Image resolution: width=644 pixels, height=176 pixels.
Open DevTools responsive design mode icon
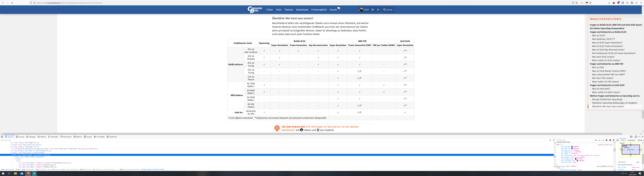pyautogui.click(x=636, y=137)
